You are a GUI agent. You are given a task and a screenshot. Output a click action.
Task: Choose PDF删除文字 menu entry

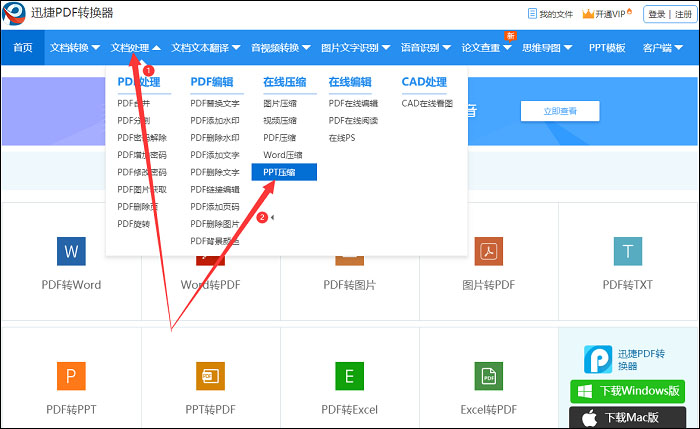pos(215,172)
